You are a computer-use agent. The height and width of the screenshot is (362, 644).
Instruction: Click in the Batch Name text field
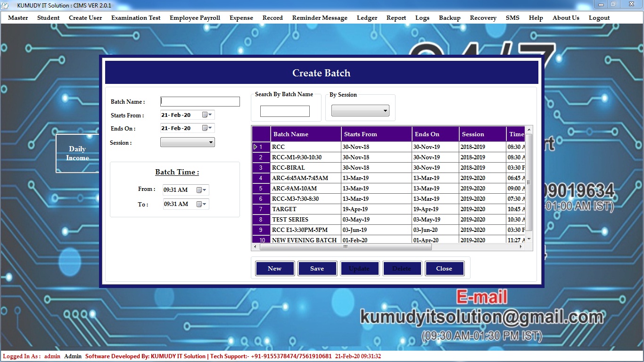200,102
